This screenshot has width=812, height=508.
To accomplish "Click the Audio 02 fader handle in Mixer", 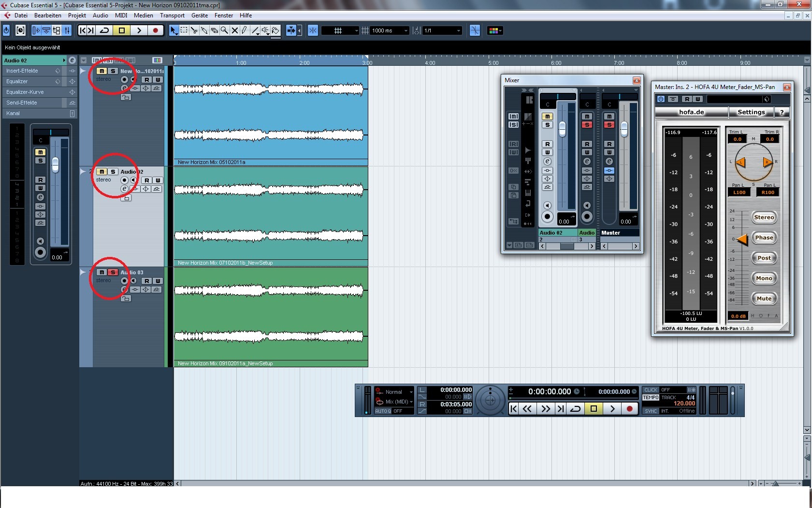I will (562, 129).
